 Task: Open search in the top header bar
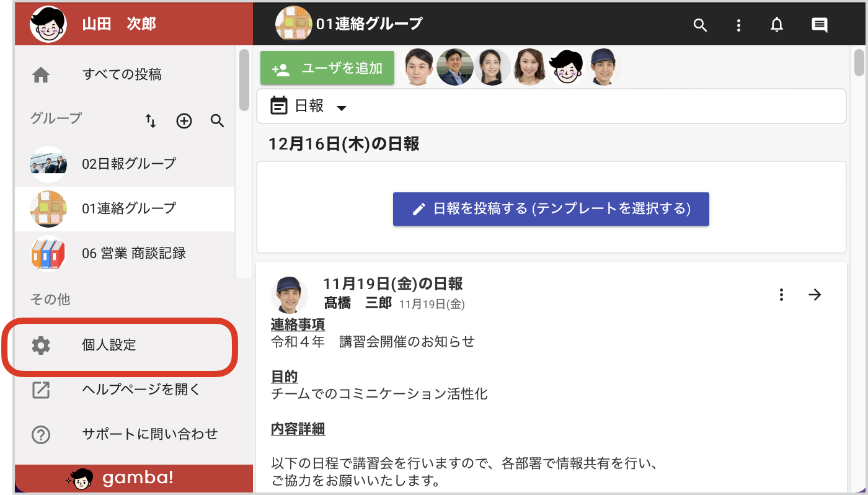700,25
